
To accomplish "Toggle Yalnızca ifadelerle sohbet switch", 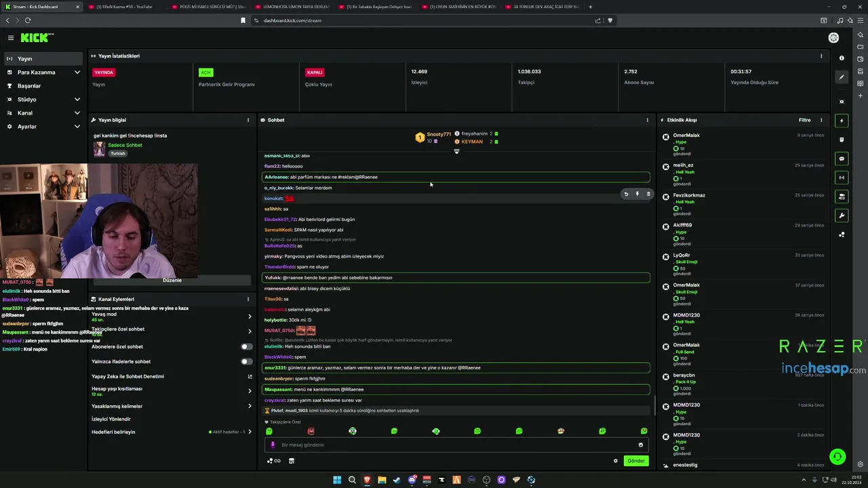I will click(247, 361).
